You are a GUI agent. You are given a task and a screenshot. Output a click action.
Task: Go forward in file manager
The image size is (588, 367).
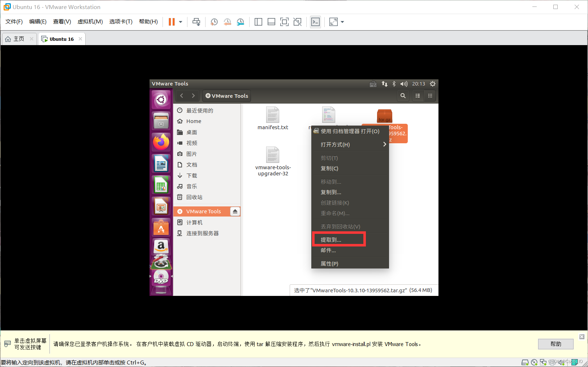point(193,96)
